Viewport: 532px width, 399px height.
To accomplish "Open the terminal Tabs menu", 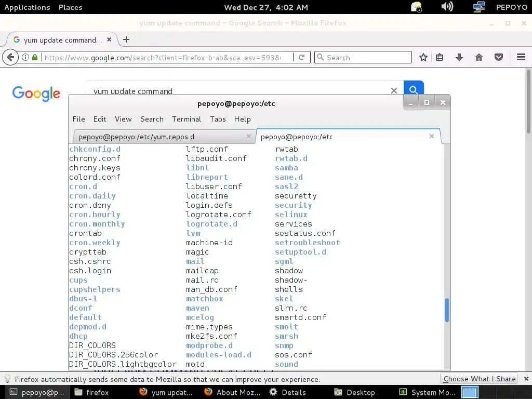I will click(x=218, y=119).
